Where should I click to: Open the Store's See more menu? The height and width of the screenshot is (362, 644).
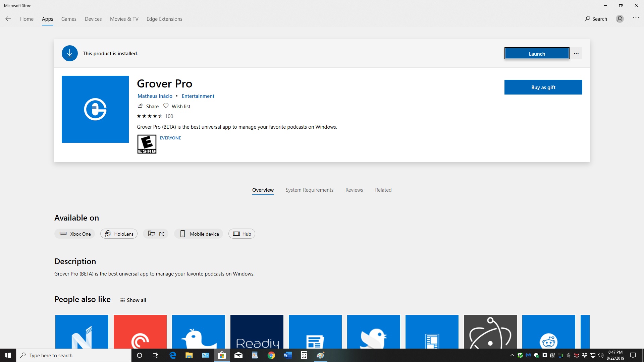636,18
